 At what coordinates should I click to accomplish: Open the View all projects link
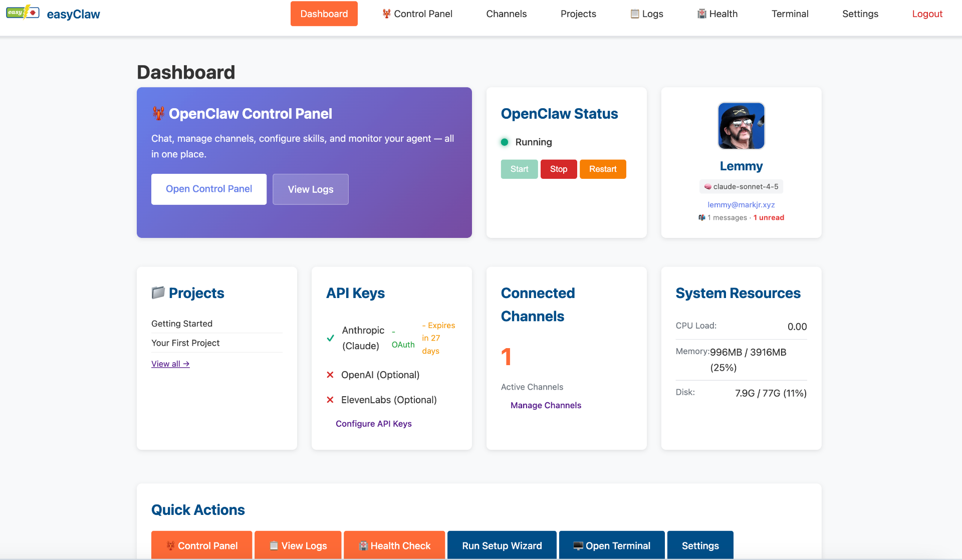pyautogui.click(x=170, y=363)
